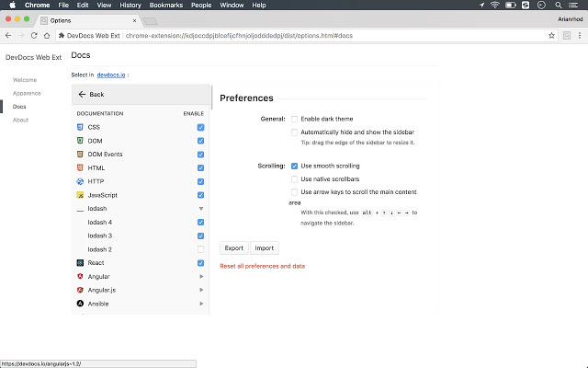Image resolution: width=588 pixels, height=368 pixels.
Task: Click the Ansible circle icon
Action: (80, 304)
